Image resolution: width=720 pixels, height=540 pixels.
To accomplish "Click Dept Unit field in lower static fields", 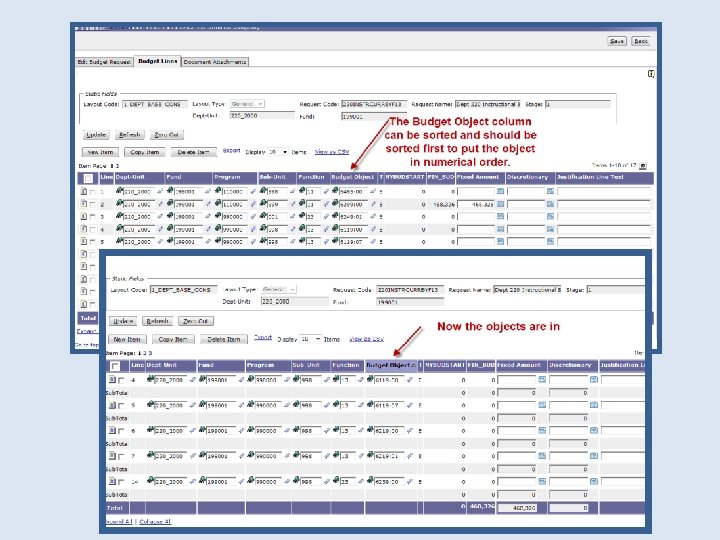I will [x=294, y=301].
